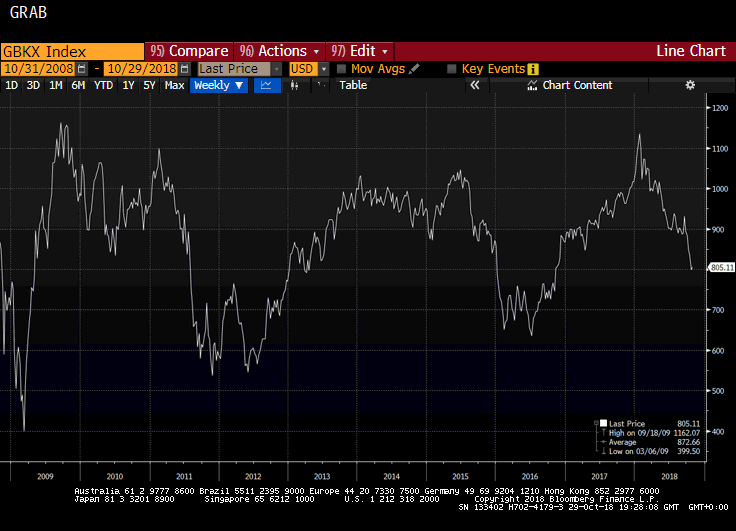
Task: Click the Chart Content chart icon
Action: [532, 85]
